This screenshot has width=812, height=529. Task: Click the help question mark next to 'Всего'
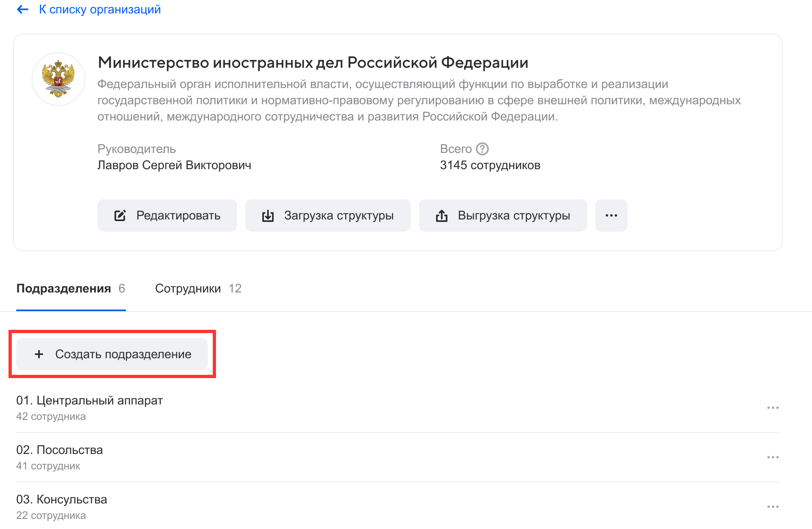coord(482,149)
